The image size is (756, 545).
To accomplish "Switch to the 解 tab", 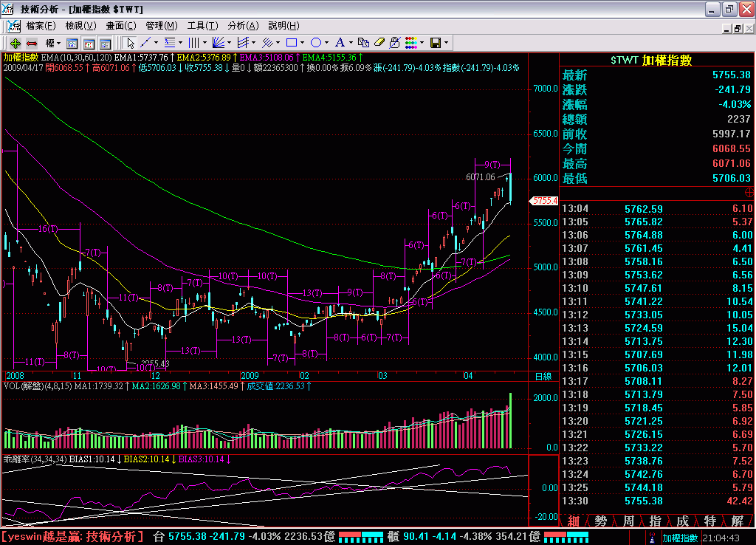I will click(738, 521).
